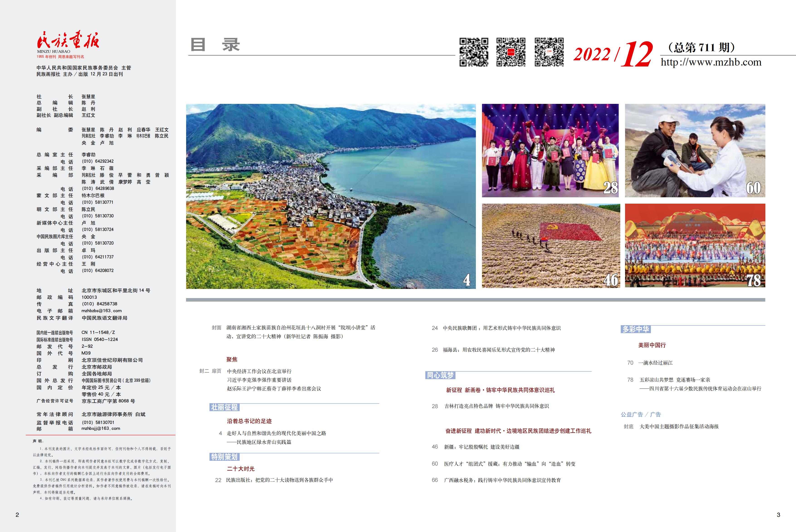Image resolution: width=796 pixels, height=532 pixels.
Task: Select the 特别策划 section heading
Action: [224, 457]
